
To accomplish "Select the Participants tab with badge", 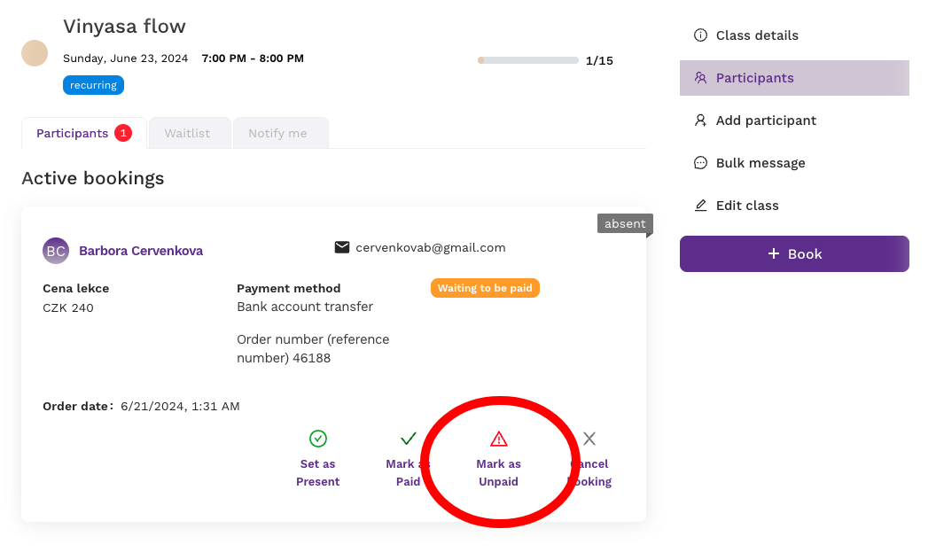I will click(x=84, y=133).
